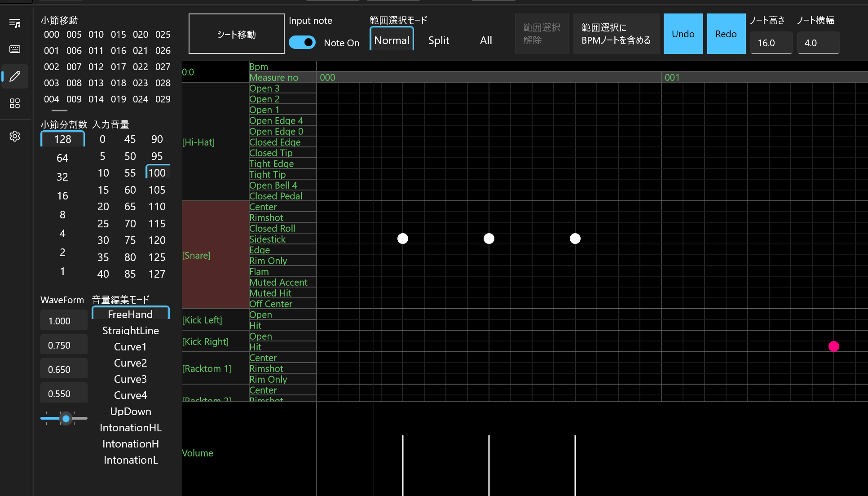Jump to measure 015
This screenshot has width=868, height=496.
click(x=119, y=35)
